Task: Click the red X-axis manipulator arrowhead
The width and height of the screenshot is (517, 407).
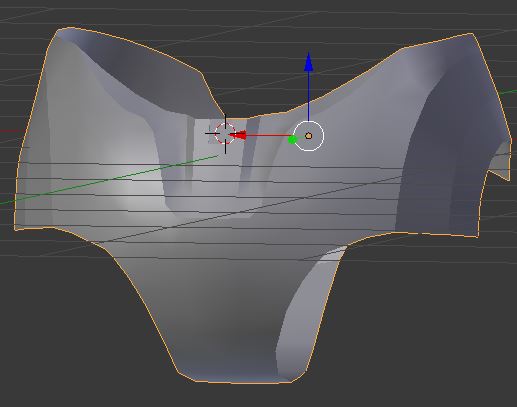Action: pos(237,135)
